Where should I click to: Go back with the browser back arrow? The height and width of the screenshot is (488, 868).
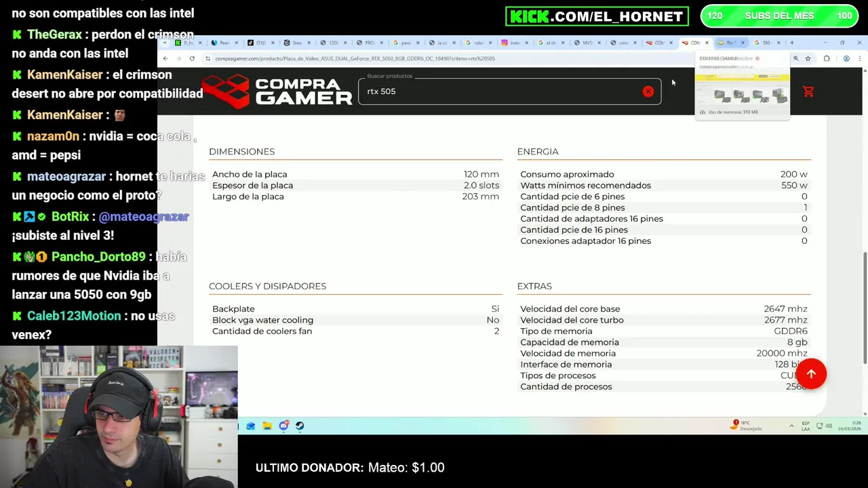(165, 58)
